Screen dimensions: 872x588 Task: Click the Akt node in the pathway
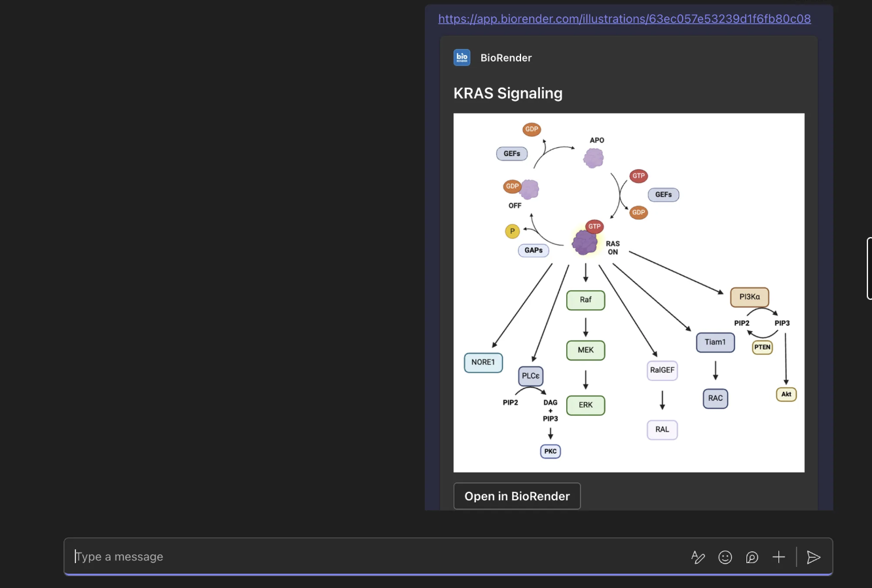click(786, 394)
